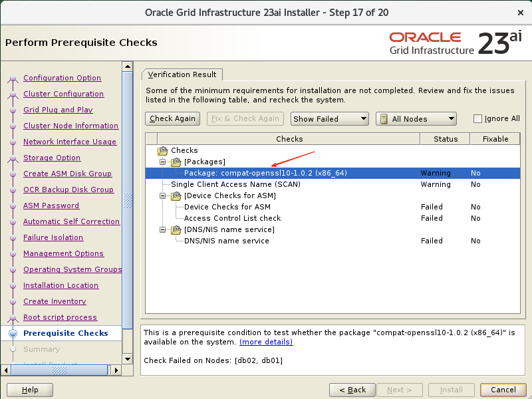Click the server icon in All Nodes dropdown
This screenshot has width=532, height=399.
coord(384,119)
